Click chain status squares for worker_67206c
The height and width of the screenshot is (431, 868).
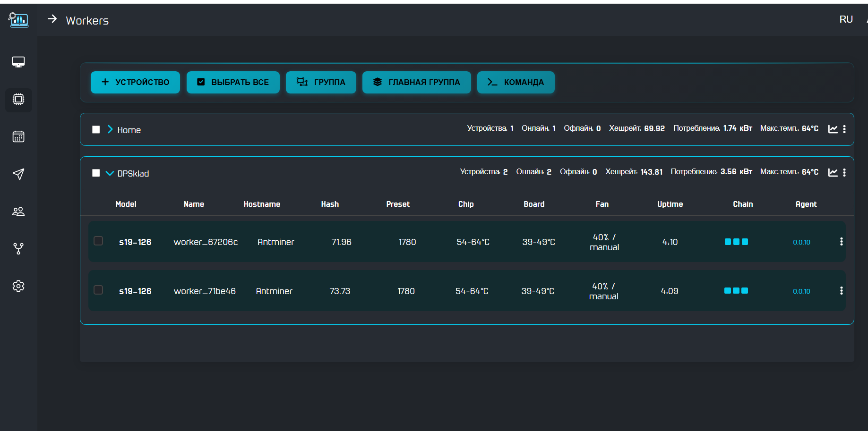pos(736,242)
